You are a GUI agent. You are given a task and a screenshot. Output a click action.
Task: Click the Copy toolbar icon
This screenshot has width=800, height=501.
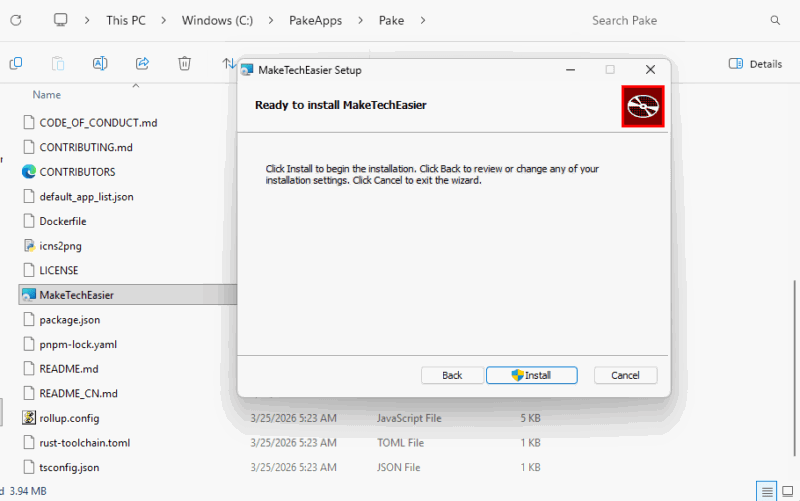pos(16,63)
